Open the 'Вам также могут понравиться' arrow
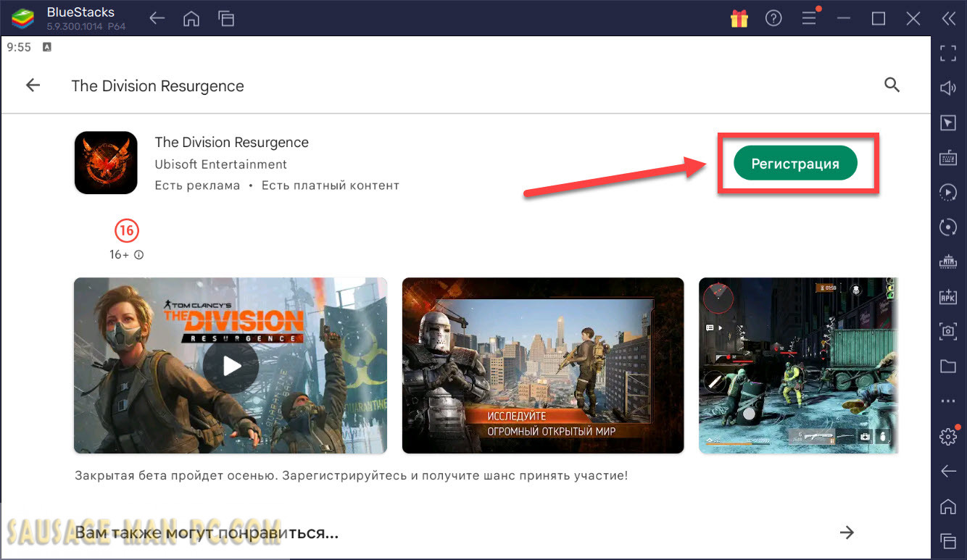The height and width of the screenshot is (560, 967). [846, 533]
